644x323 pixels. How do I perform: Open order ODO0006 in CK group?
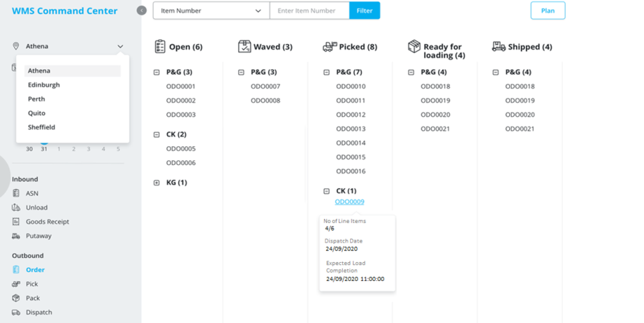180,163
